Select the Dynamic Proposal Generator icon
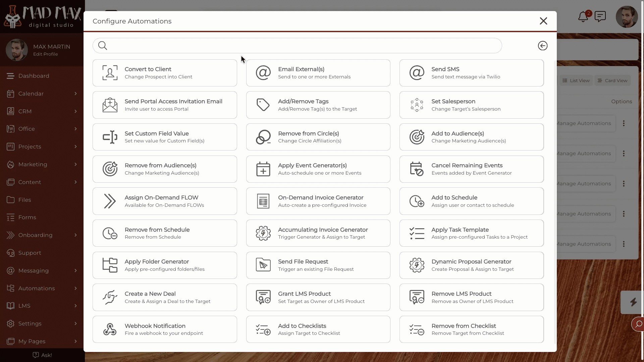This screenshot has height=362, width=644. 416,265
